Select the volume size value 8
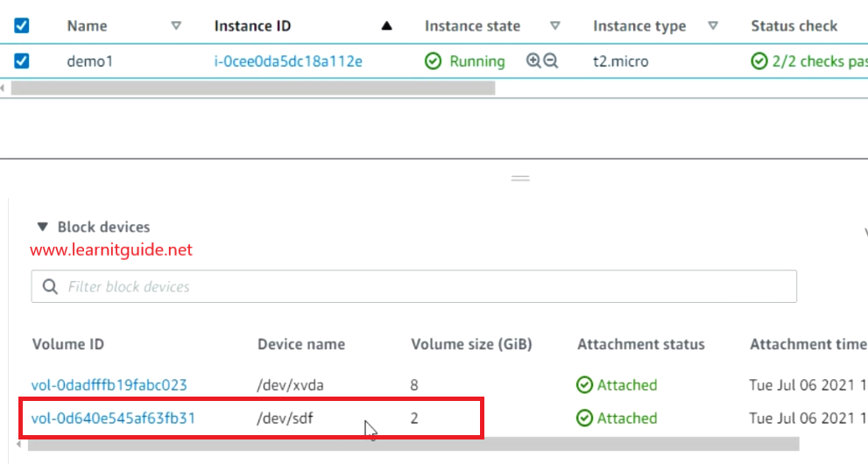868x464 pixels. pyautogui.click(x=414, y=385)
